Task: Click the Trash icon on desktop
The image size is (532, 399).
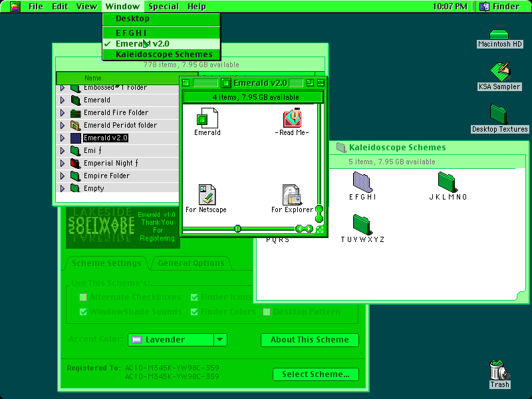Action: tap(499, 370)
